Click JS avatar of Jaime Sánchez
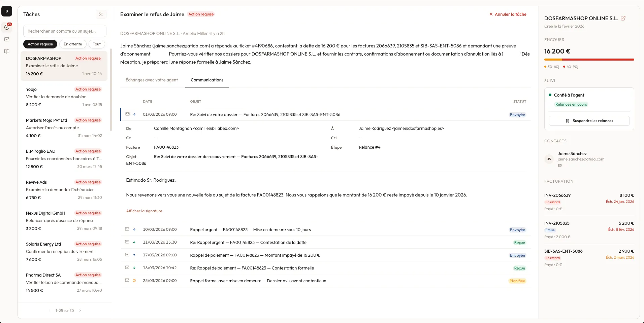This screenshot has height=323, width=644. 549,159
